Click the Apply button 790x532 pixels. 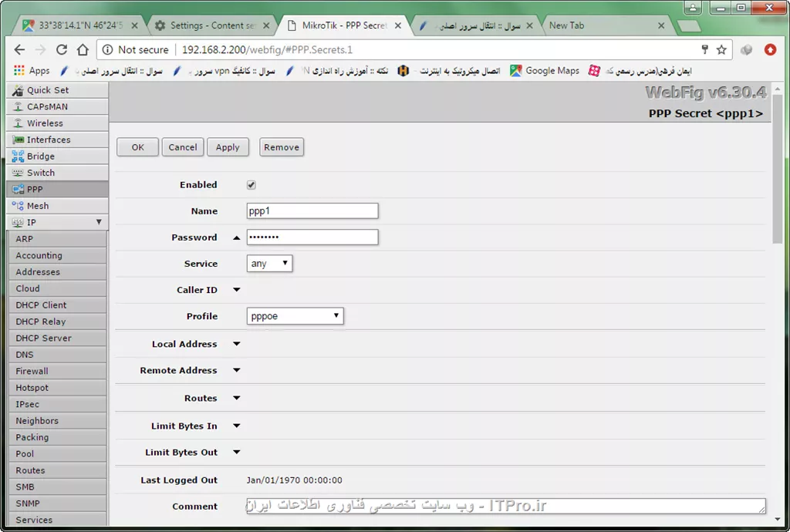228,147
